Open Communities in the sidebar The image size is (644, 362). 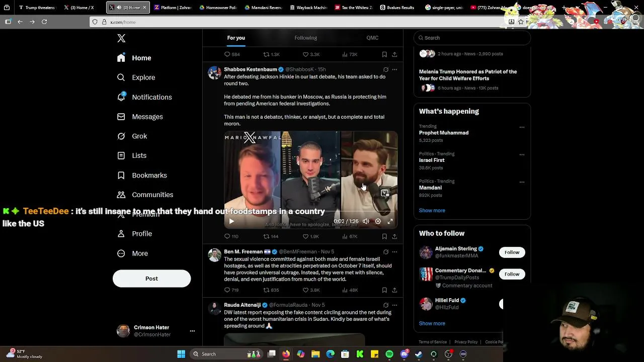145,195
